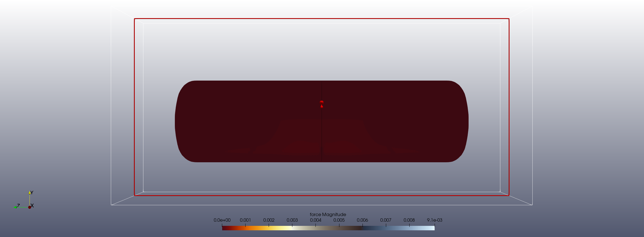Click the "9.1e-03" legend maximum label
The image size is (644, 237).
tap(435, 220)
